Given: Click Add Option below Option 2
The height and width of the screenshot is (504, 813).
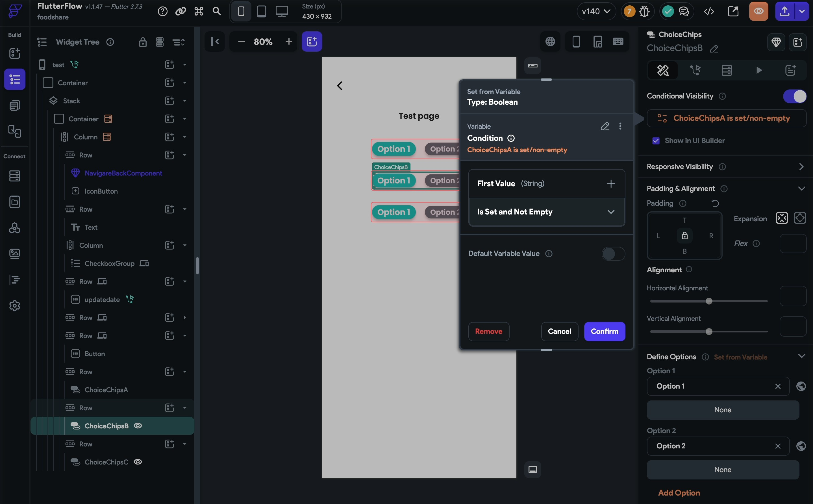Looking at the screenshot, I should 679,493.
